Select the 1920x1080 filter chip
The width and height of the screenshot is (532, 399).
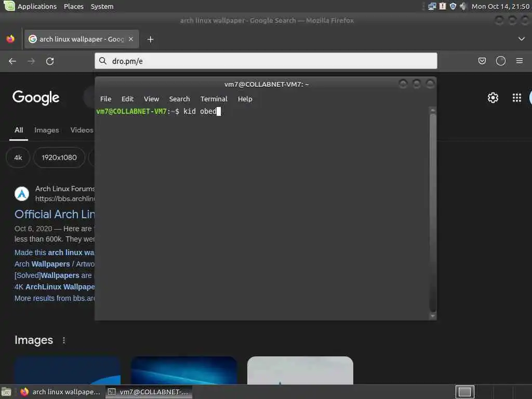coord(59,157)
